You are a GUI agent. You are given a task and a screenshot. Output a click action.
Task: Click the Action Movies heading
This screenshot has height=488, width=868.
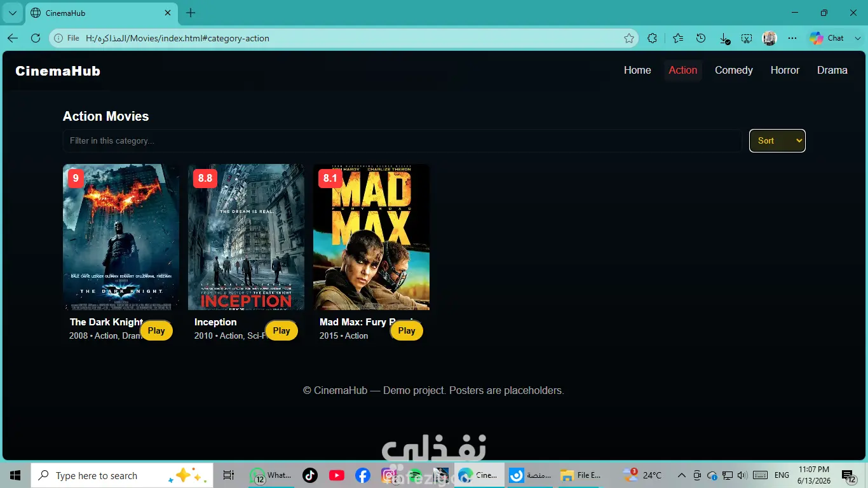tap(106, 116)
